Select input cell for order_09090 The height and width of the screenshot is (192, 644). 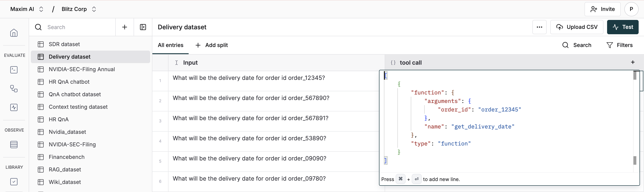274,162
